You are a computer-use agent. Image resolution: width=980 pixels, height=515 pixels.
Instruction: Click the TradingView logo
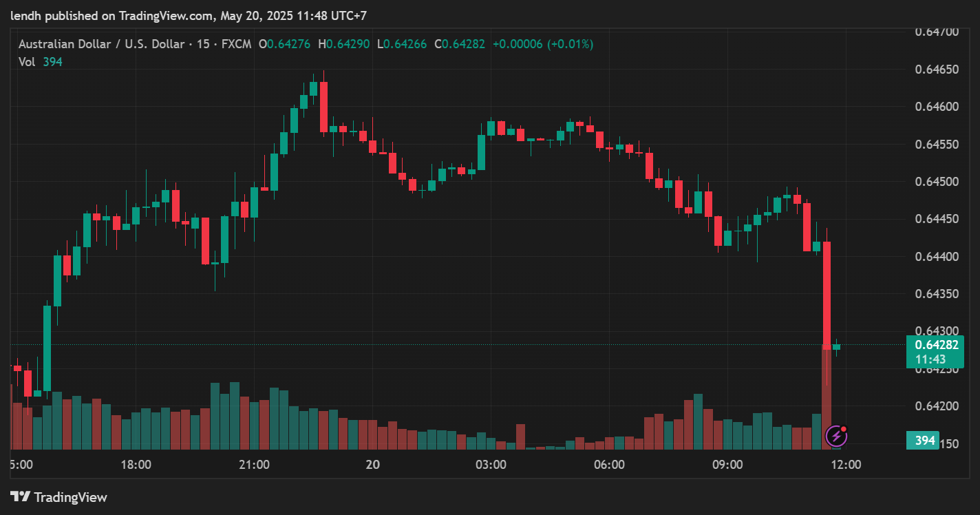point(58,496)
